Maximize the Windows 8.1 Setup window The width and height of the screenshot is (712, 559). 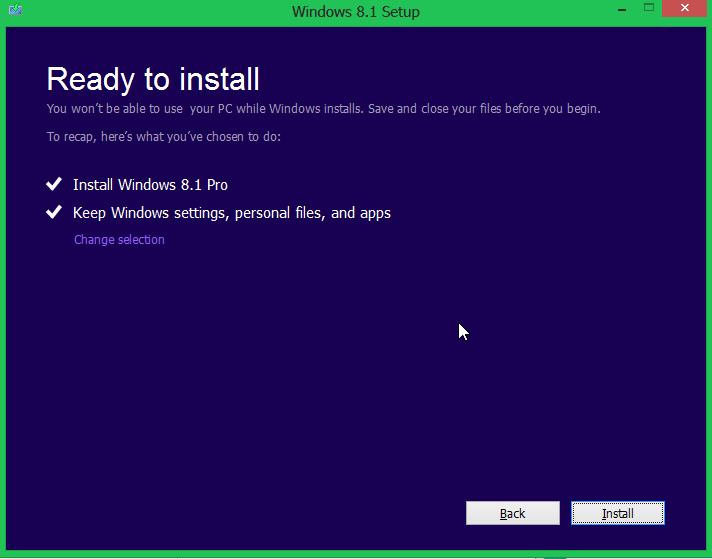[649, 8]
